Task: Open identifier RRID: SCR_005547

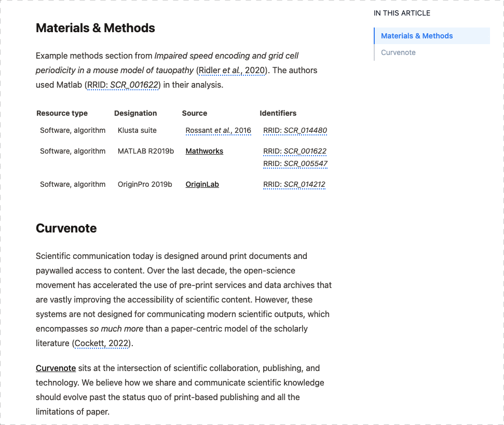Action: point(295,163)
